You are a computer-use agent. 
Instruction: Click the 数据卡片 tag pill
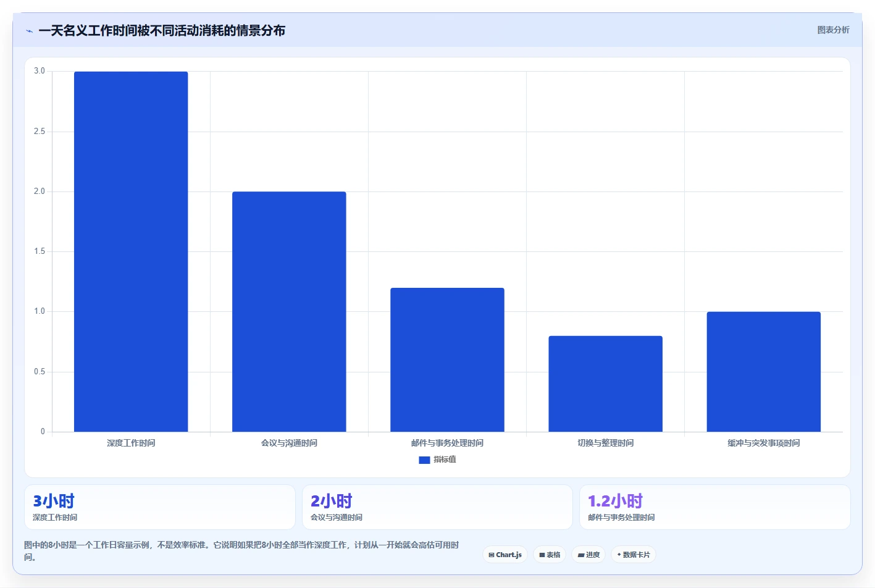coord(634,555)
